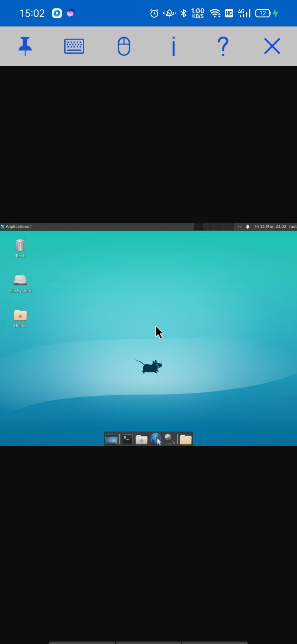
Task: Click the Android alarm status icon
Action: 154,13
